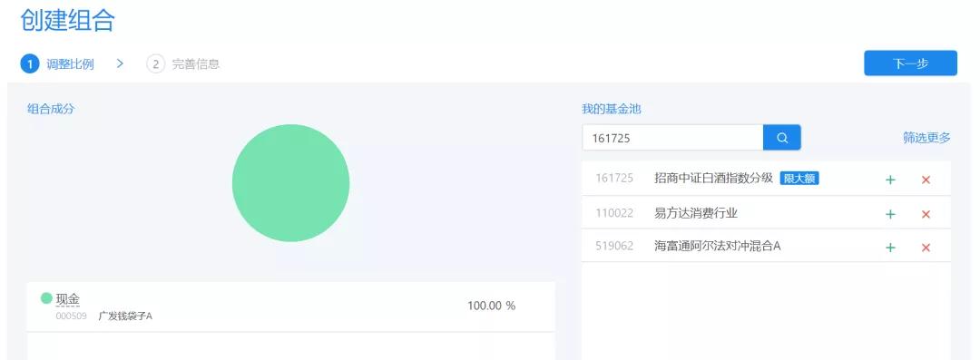Click fund name 海富通阿尔法对冲混合A

tap(718, 246)
